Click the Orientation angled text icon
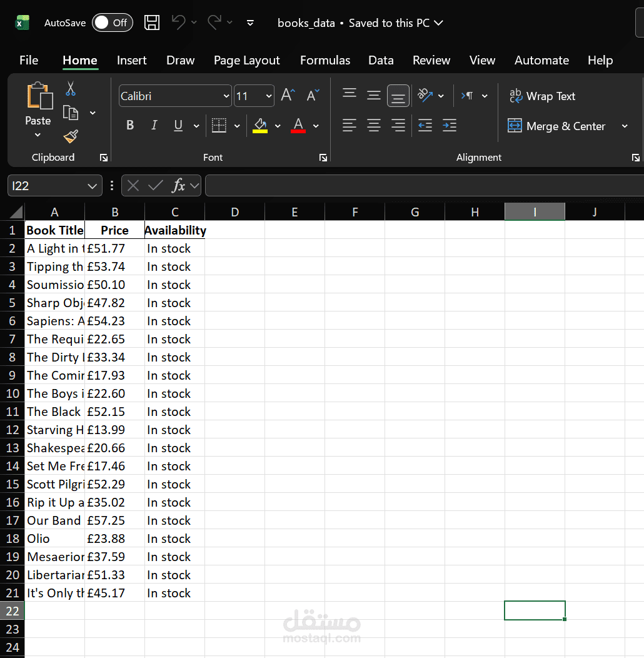 [425, 95]
